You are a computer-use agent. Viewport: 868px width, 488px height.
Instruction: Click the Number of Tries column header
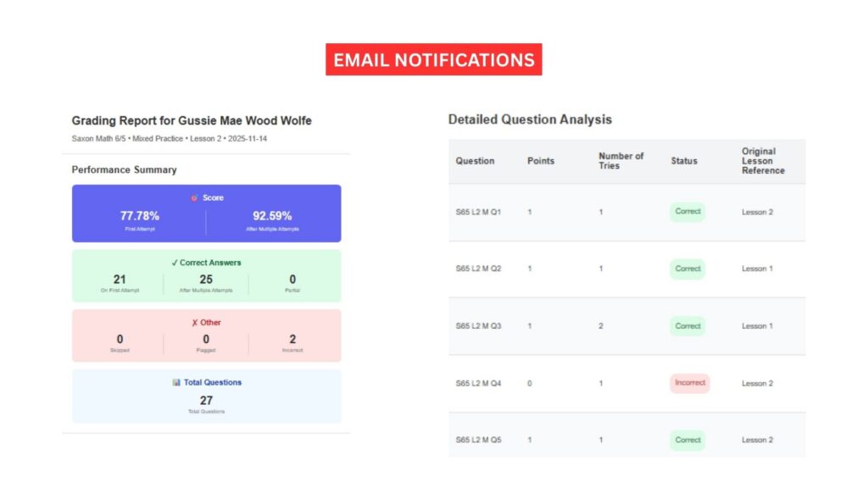coord(620,161)
